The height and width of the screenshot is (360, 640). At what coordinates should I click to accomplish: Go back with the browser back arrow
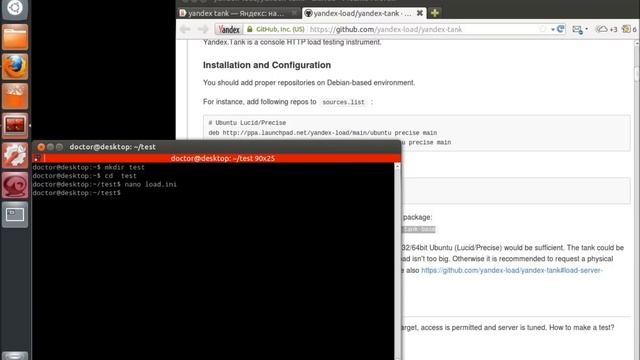coord(185,29)
